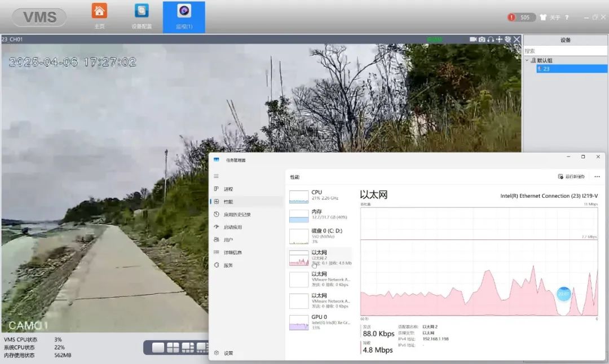Open the About (关于) link
609x364 pixels.
tap(555, 17)
